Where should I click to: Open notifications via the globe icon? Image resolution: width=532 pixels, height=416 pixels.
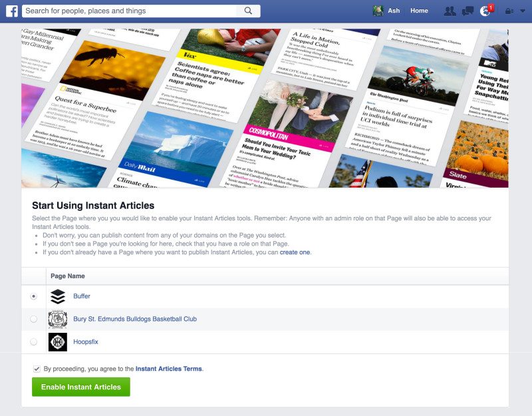[485, 10]
